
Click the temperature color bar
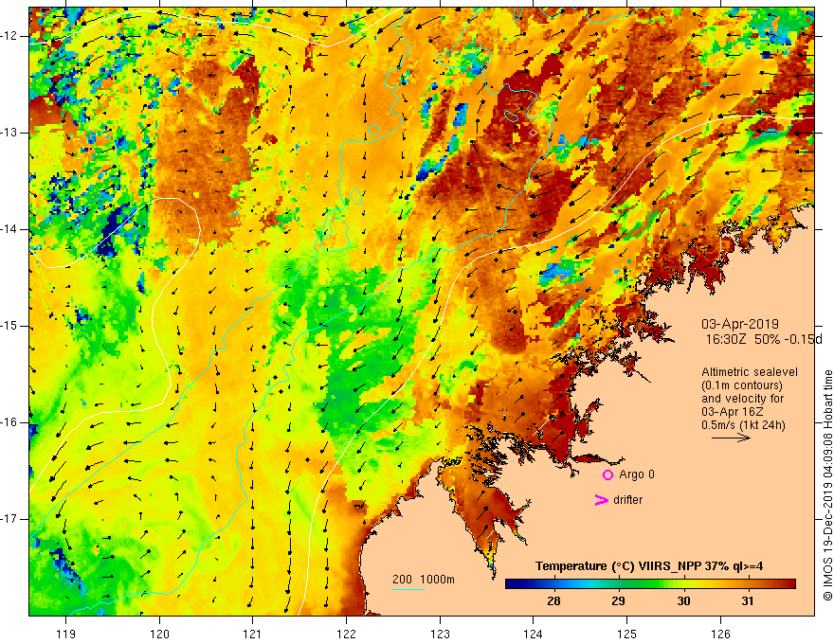pos(650,584)
